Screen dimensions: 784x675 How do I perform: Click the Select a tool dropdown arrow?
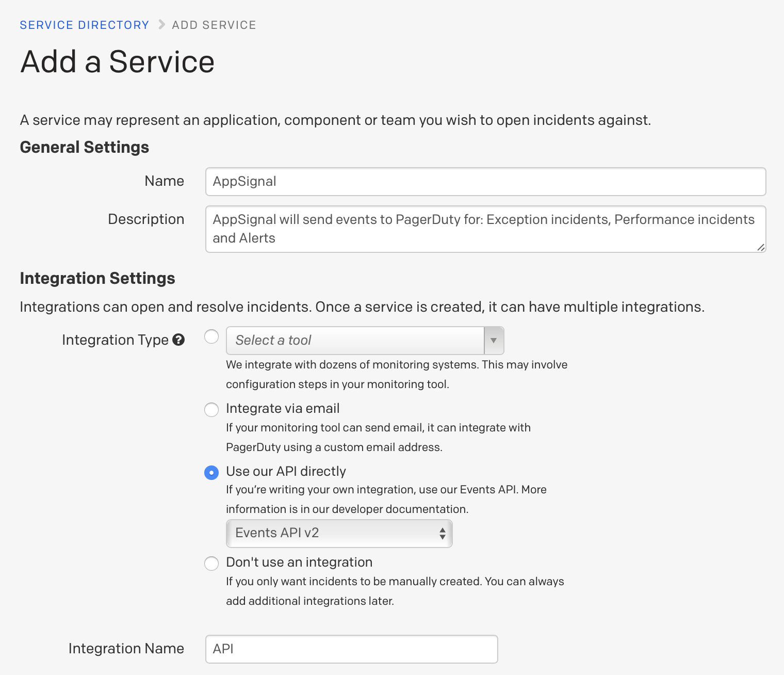(494, 341)
